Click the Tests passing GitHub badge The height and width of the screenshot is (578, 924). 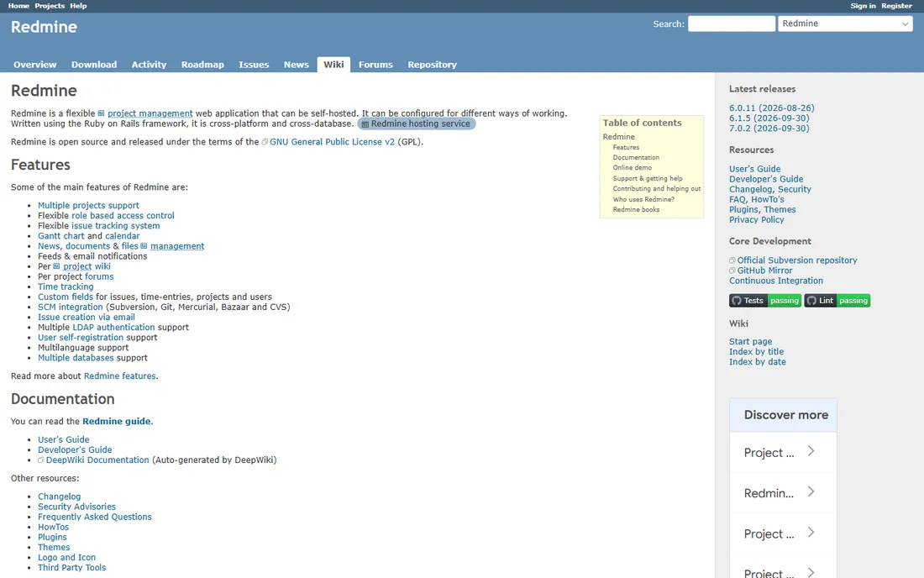click(x=765, y=301)
